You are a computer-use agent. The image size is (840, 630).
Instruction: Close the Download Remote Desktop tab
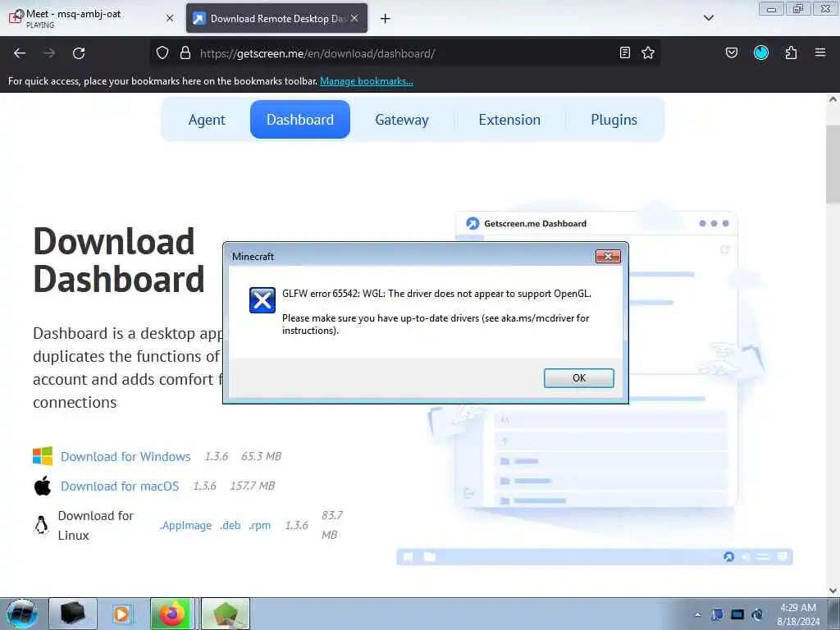click(x=354, y=18)
